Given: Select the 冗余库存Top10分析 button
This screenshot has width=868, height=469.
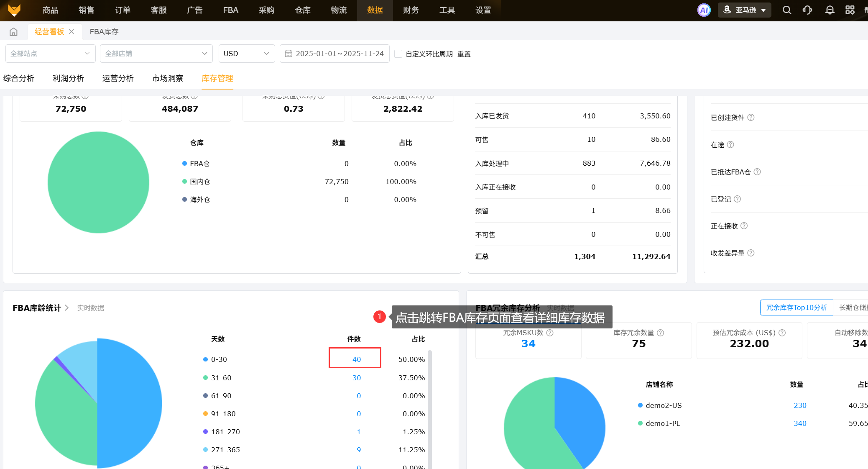Looking at the screenshot, I should click(x=796, y=308).
